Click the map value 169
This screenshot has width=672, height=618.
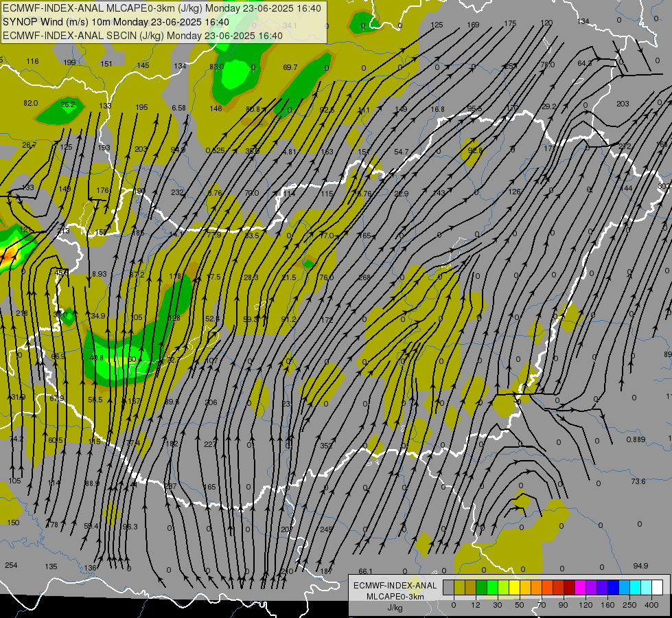473,25
